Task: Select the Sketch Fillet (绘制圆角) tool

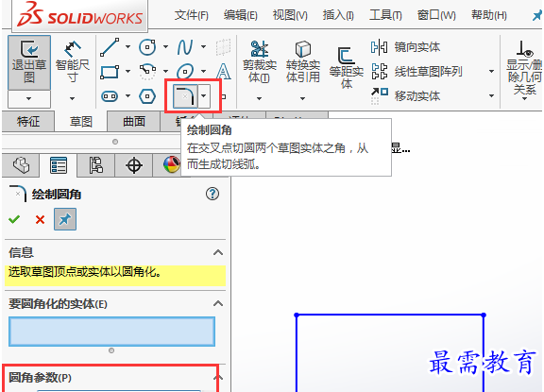Action: (185, 95)
